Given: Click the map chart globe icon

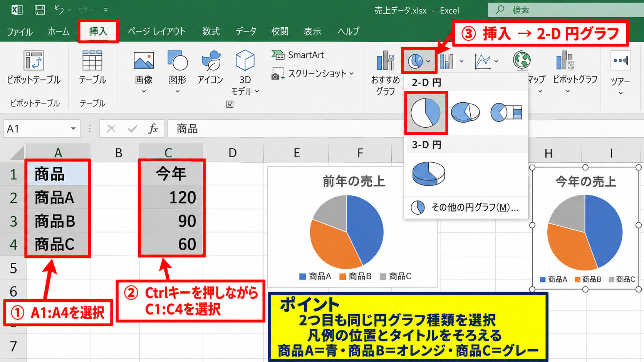Looking at the screenshot, I should click(522, 60).
